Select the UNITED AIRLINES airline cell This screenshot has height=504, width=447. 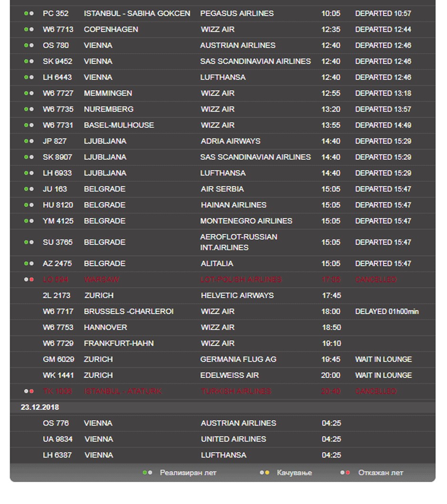click(x=233, y=439)
